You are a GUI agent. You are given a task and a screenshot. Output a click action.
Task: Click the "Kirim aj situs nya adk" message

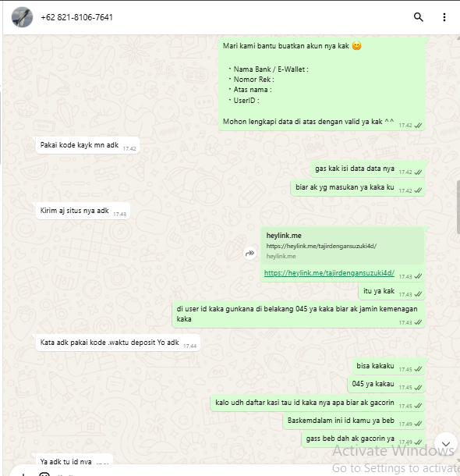click(x=83, y=211)
